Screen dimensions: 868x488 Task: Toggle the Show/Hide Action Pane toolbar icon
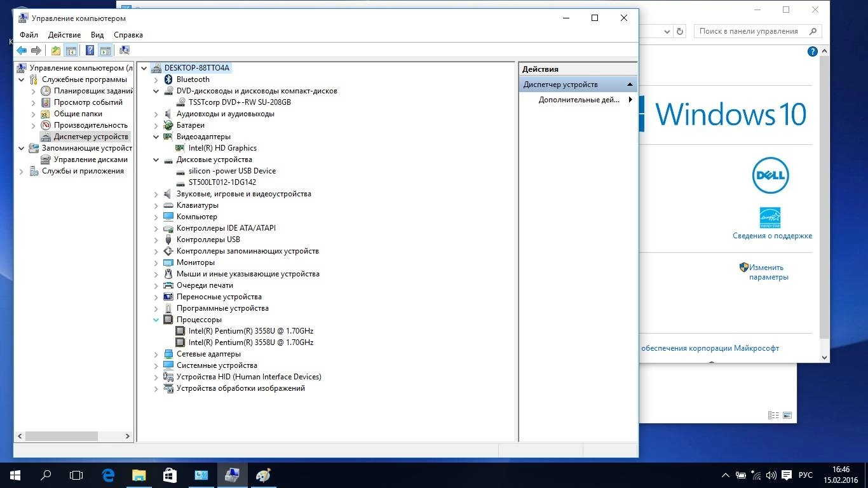105,50
